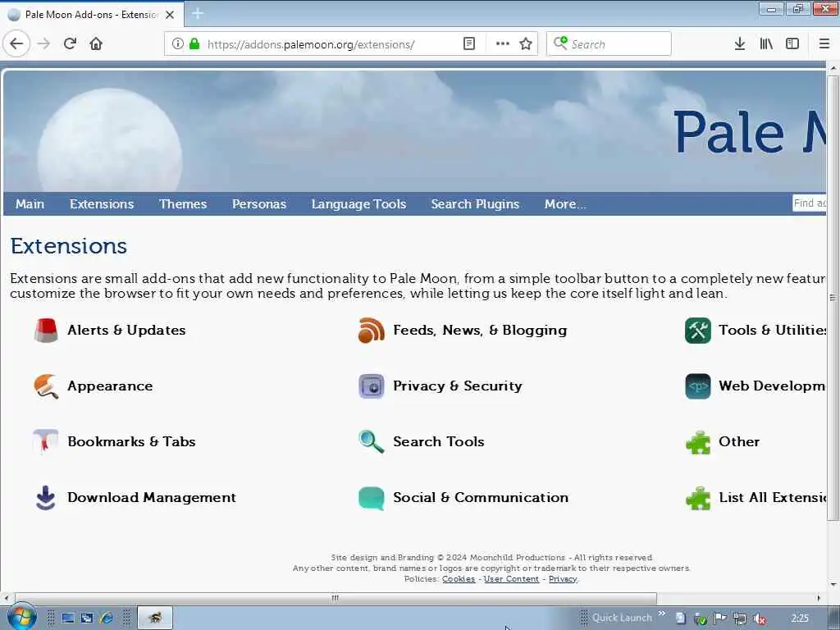The width and height of the screenshot is (840, 630).
Task: Open the page actions three-dot menu
Action: [502, 43]
